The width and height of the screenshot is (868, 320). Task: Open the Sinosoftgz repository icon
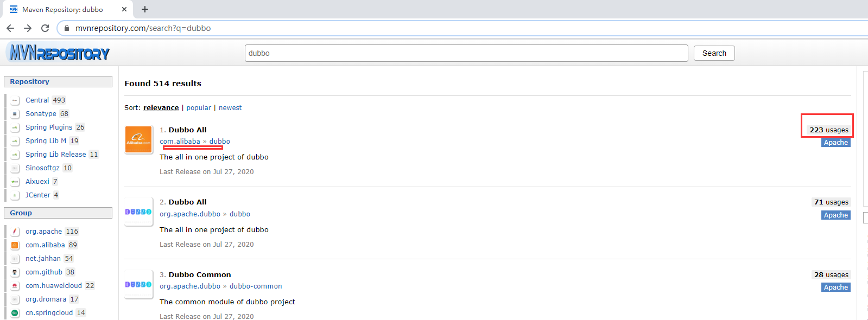[x=15, y=168]
